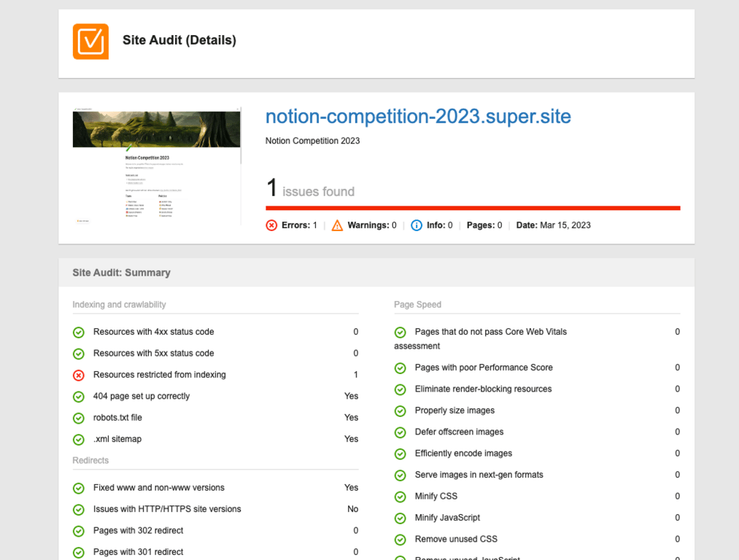Image resolution: width=739 pixels, height=560 pixels.
Task: Click the green check for Properly size images
Action: coord(400,411)
